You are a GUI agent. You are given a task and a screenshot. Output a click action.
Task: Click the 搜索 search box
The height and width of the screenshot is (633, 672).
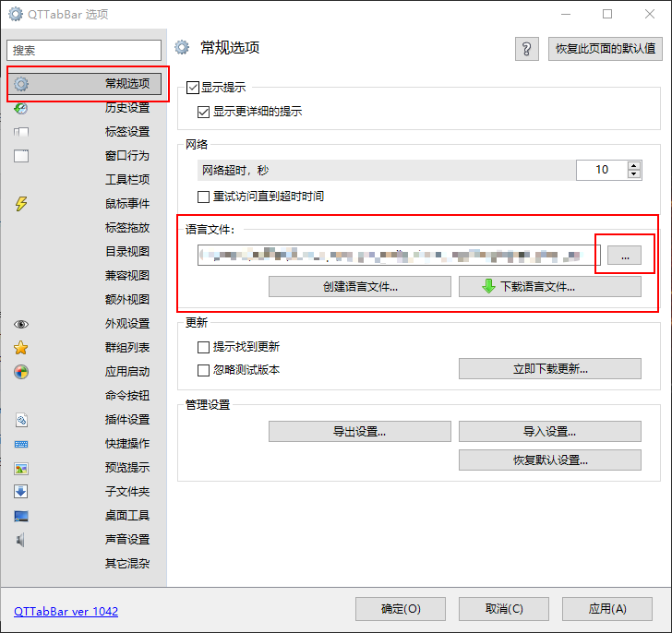[84, 50]
